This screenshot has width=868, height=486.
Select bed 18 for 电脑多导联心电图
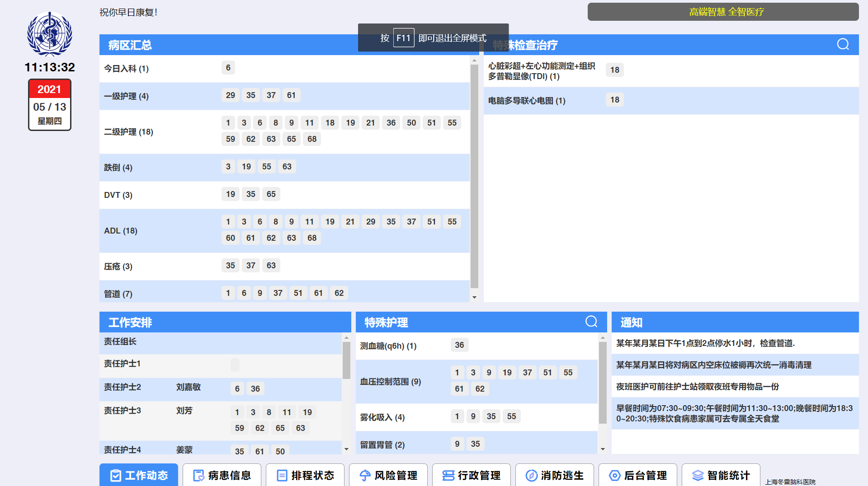tap(615, 100)
